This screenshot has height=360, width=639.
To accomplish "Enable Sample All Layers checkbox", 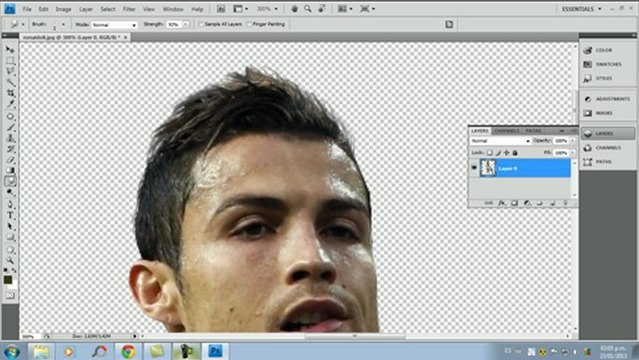I will (201, 24).
